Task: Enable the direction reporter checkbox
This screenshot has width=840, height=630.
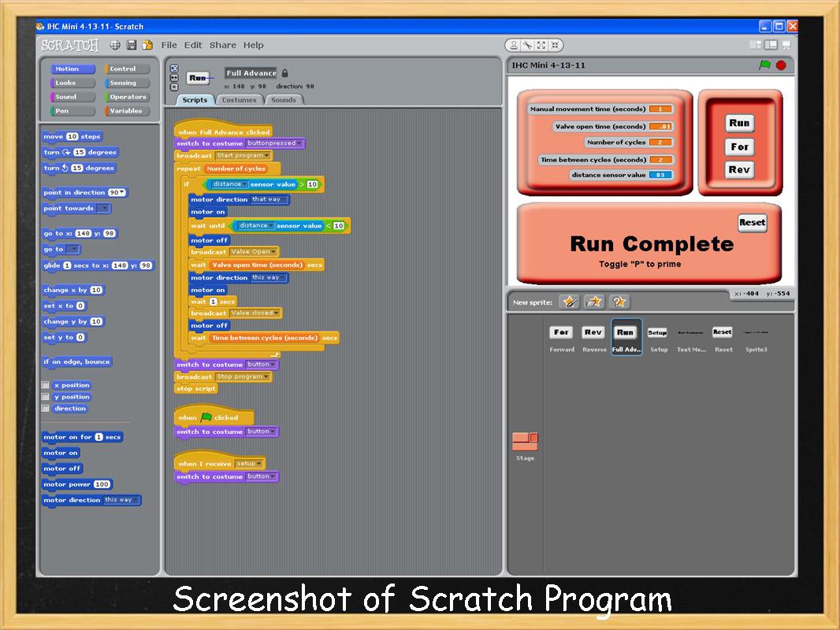Action: click(46, 409)
